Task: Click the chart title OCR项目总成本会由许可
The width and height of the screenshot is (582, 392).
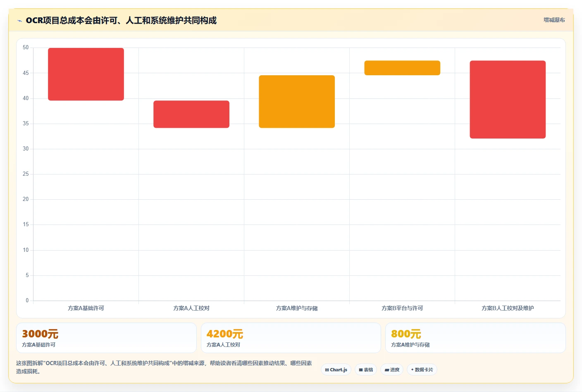Action: pos(121,20)
